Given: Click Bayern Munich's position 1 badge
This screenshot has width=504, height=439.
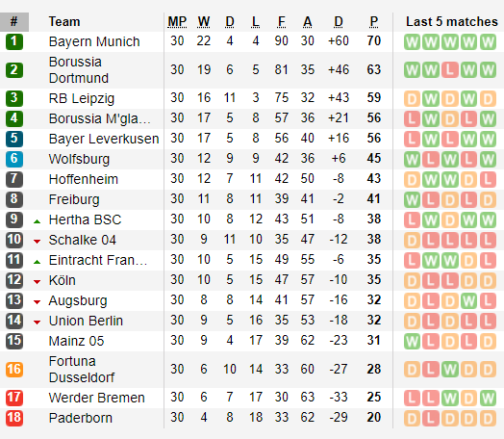Looking at the screenshot, I should 14,41.
